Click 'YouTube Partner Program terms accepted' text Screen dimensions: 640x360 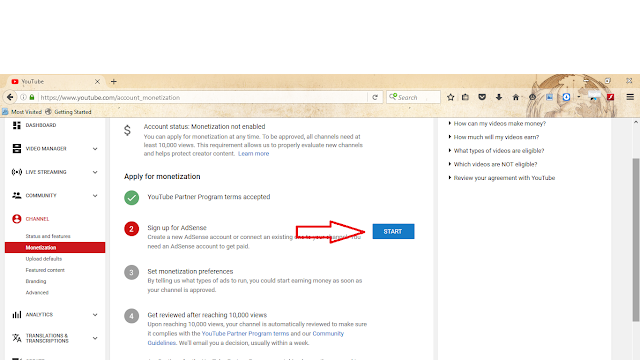209,197
